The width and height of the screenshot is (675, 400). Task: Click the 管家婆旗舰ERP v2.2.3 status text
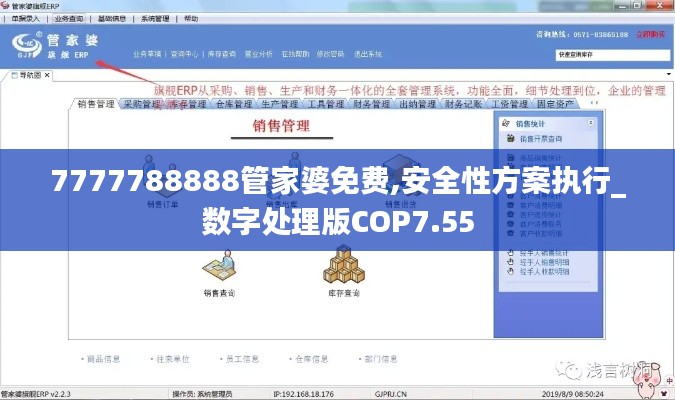click(x=35, y=394)
